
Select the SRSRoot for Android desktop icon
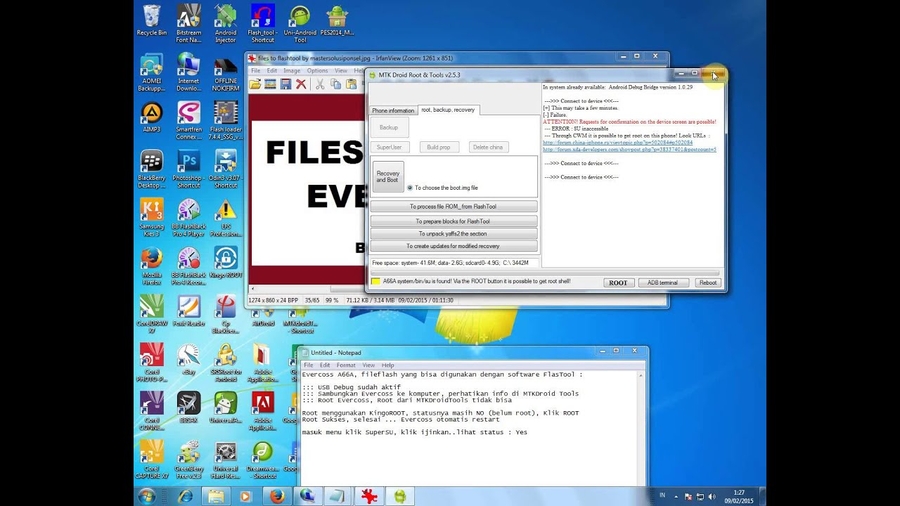[x=226, y=363]
